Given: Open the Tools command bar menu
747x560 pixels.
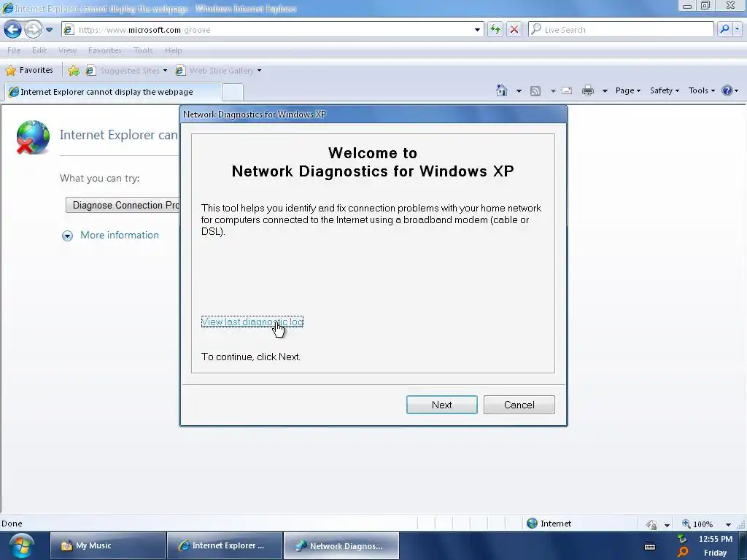Looking at the screenshot, I should click(701, 90).
